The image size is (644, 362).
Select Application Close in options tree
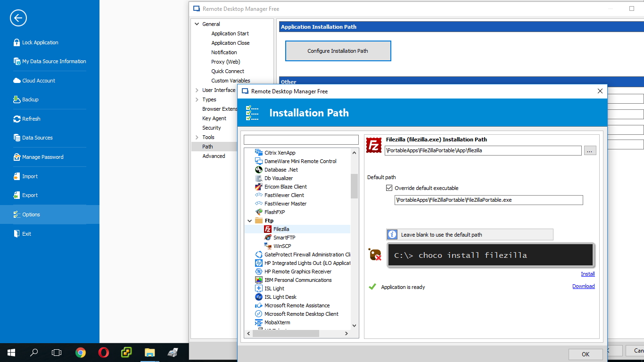231,43
